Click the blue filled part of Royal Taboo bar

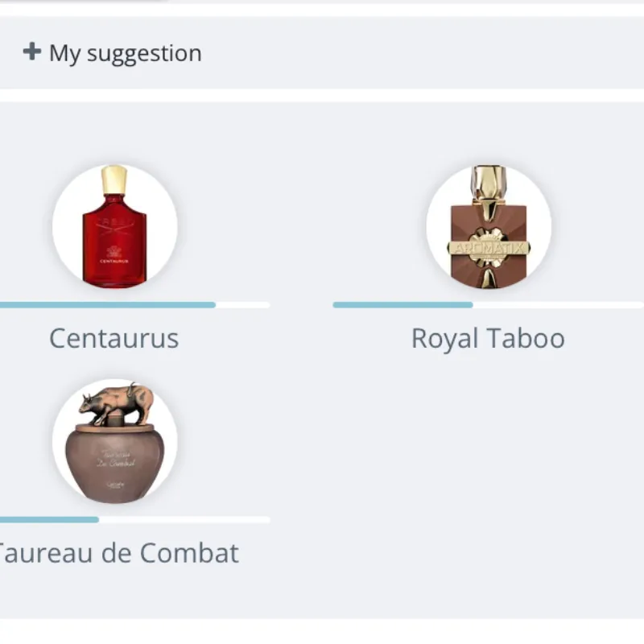(x=402, y=305)
